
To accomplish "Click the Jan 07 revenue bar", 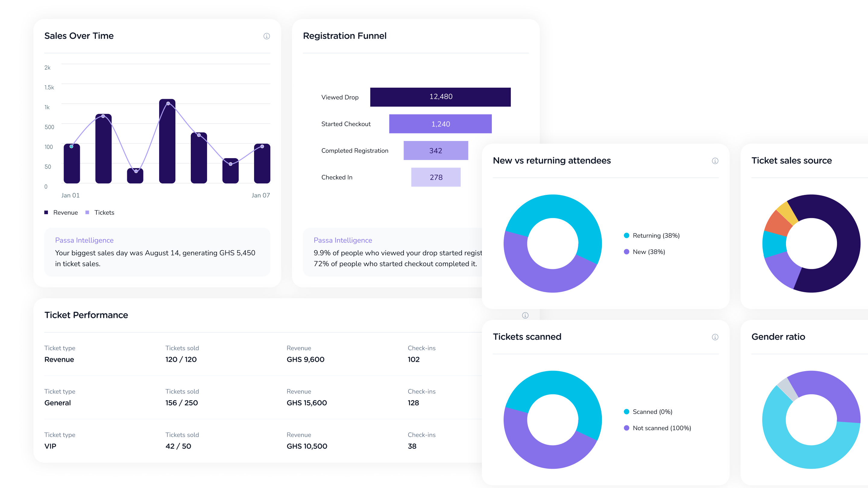I will click(262, 164).
